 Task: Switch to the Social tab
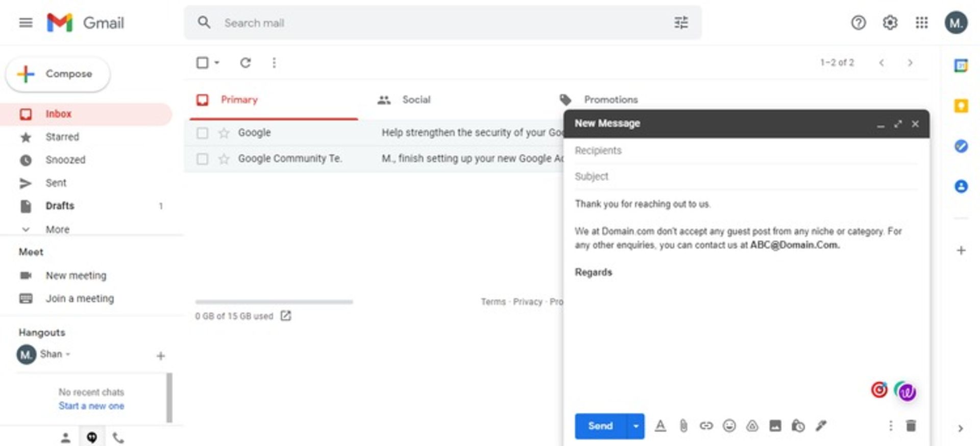pos(415,100)
